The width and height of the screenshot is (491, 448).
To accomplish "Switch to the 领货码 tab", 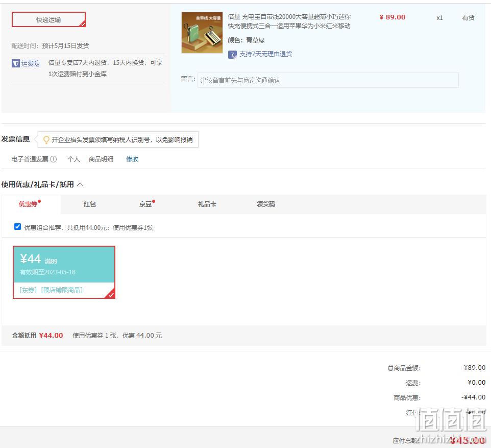I will pos(265,204).
